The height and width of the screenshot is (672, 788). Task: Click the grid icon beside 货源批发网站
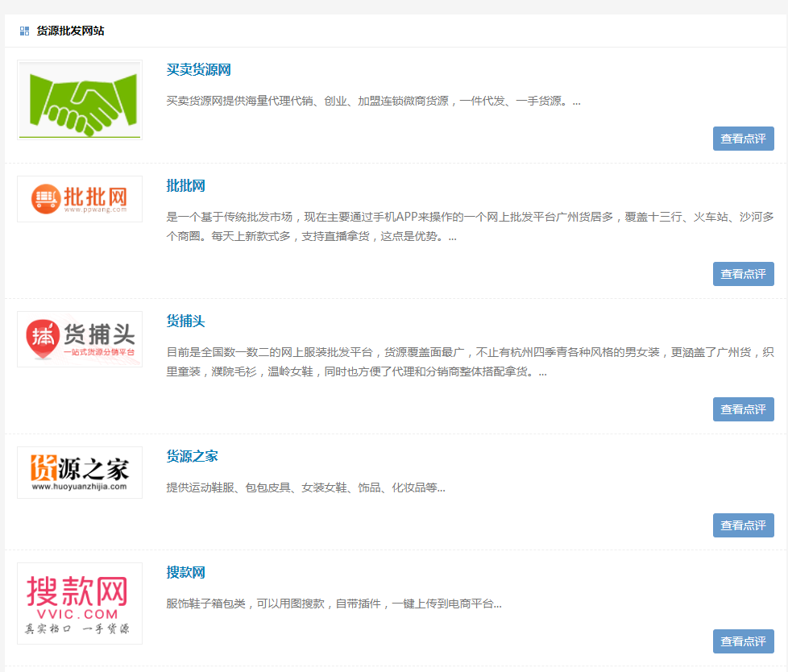(x=24, y=31)
